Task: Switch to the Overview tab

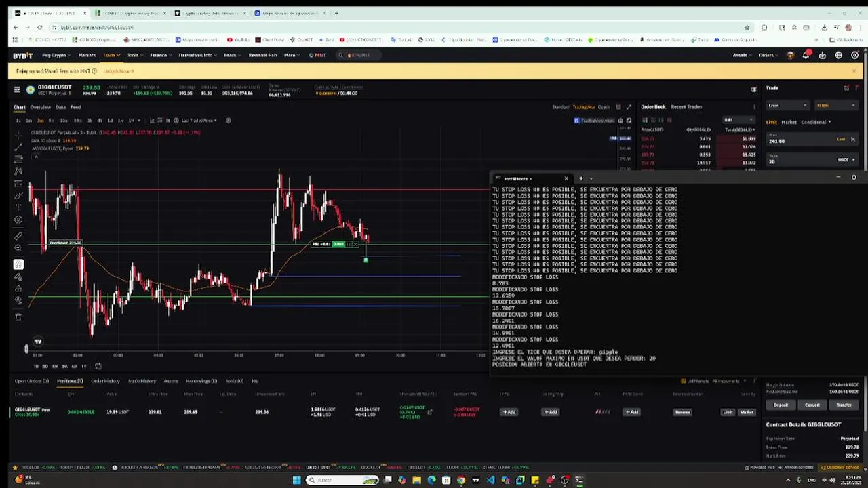Action: [x=40, y=107]
